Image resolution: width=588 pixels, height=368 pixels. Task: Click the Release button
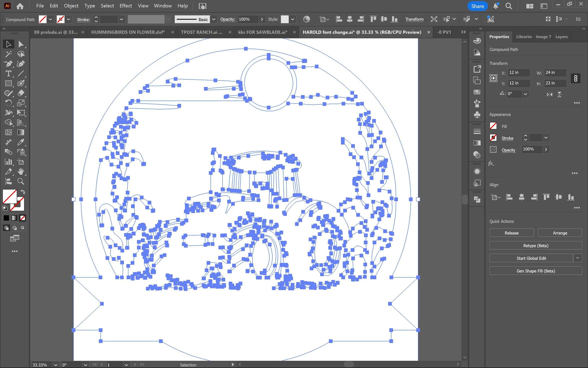click(x=511, y=233)
